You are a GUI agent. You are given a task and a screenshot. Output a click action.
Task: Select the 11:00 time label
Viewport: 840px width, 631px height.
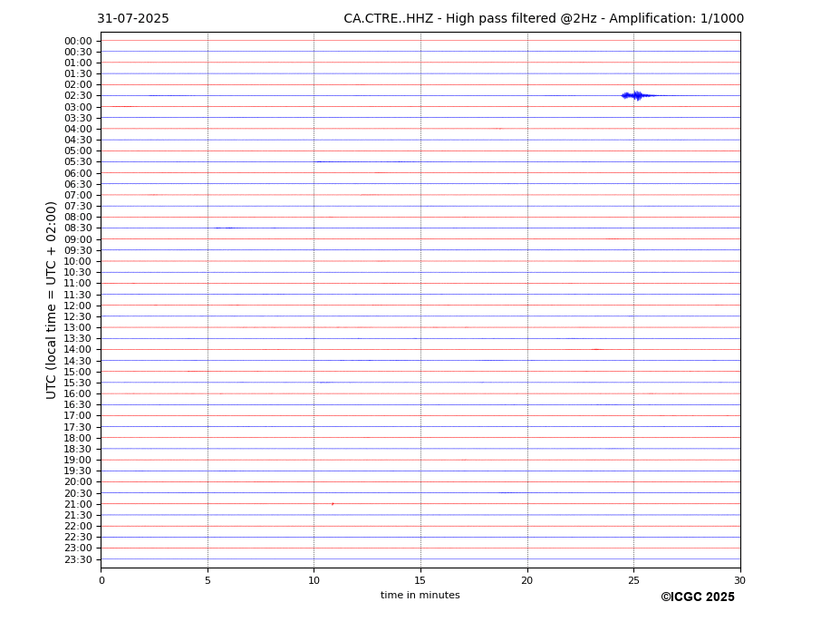[78, 284]
